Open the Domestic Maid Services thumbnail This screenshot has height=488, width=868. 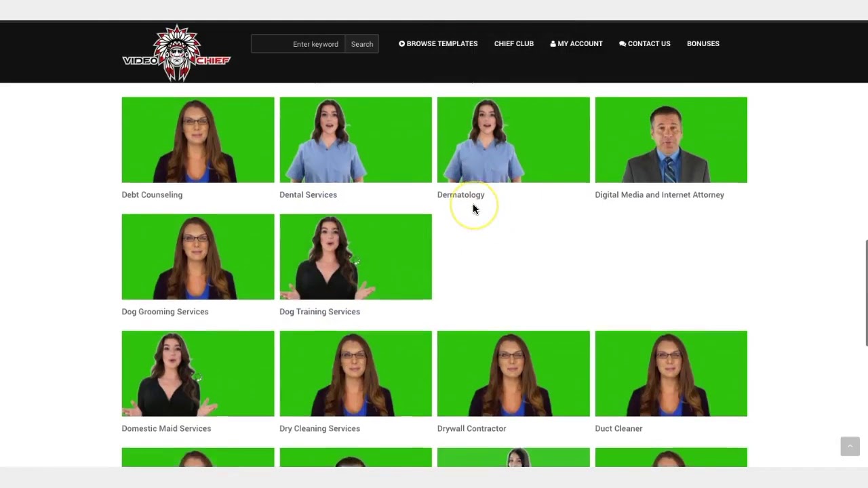(x=198, y=373)
